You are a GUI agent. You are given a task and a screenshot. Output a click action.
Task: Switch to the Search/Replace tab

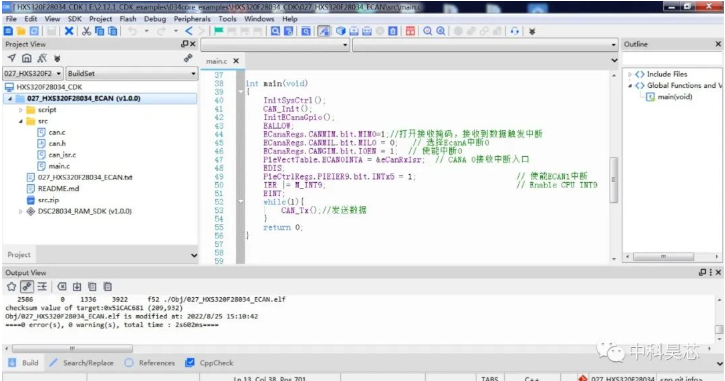click(81, 363)
